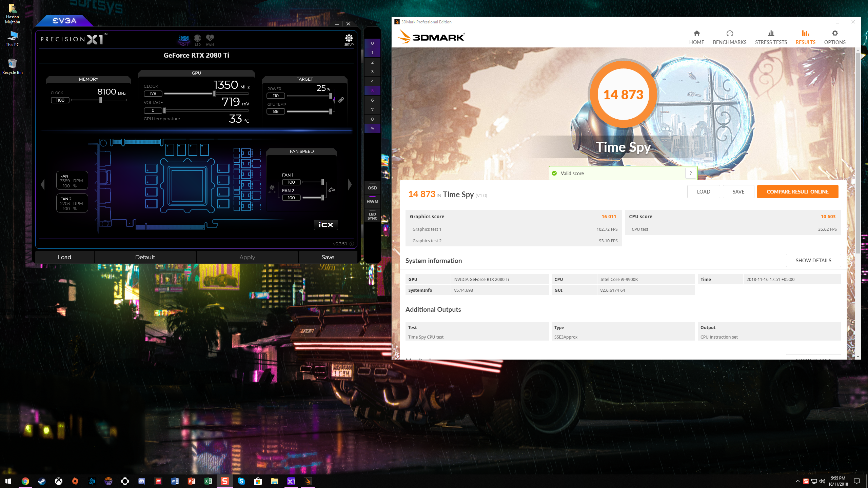Click the voltage slider handle
The height and width of the screenshot is (488, 868).
pos(164,110)
